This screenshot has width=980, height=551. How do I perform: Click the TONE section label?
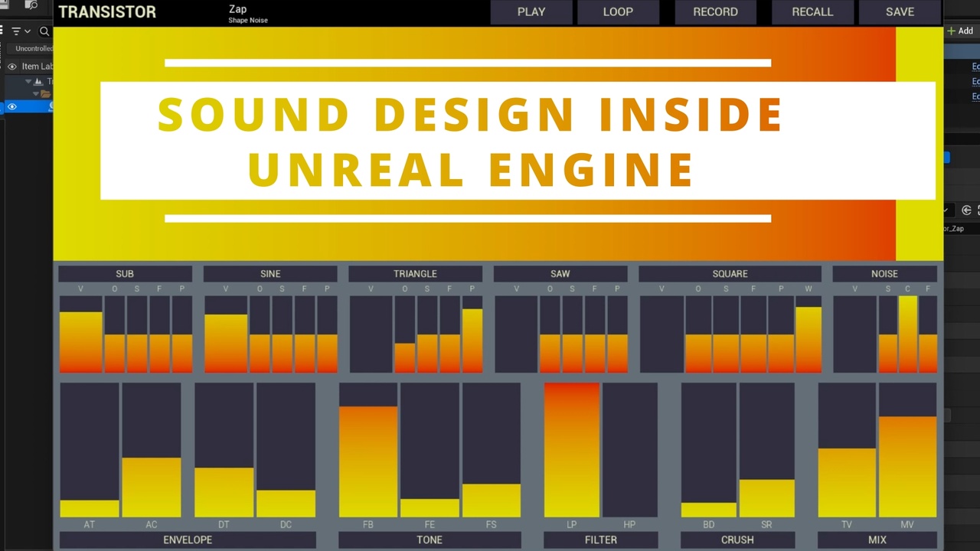point(430,540)
